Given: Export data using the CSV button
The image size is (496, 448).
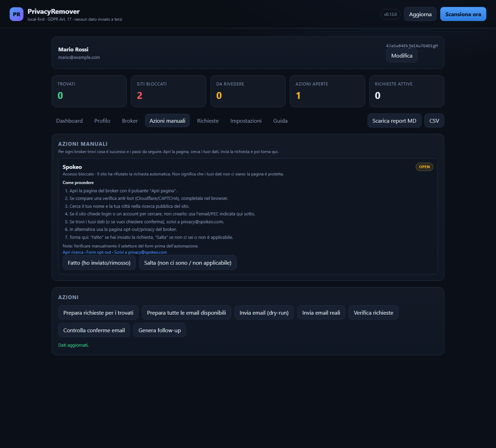Looking at the screenshot, I should coord(434,121).
